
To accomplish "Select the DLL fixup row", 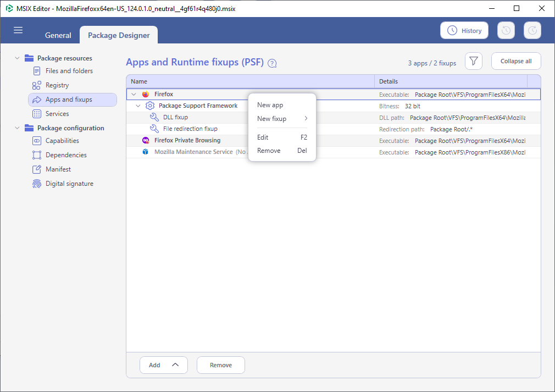I will (334, 117).
